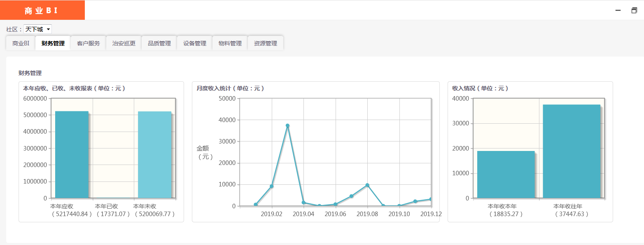Click the 本年收本年 bar

click(506, 174)
